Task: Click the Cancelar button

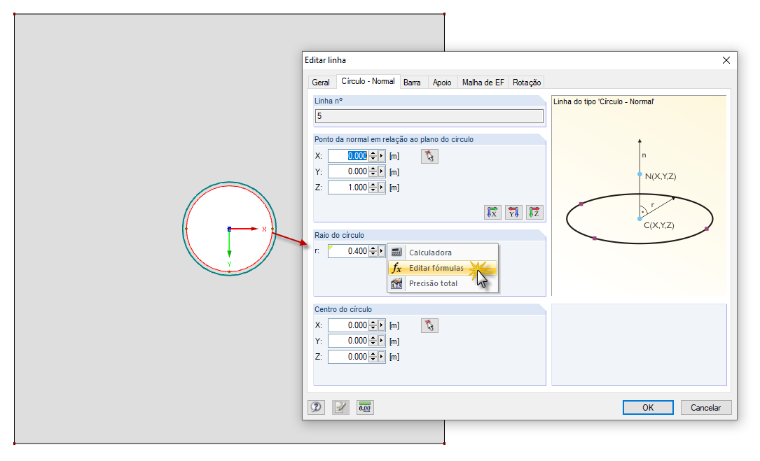Action: (x=706, y=408)
